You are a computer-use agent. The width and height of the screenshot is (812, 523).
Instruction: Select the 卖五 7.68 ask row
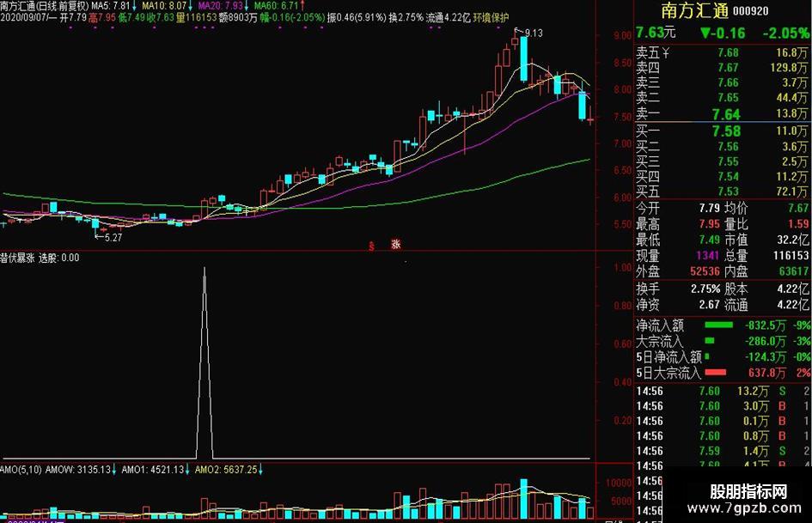(x=722, y=53)
